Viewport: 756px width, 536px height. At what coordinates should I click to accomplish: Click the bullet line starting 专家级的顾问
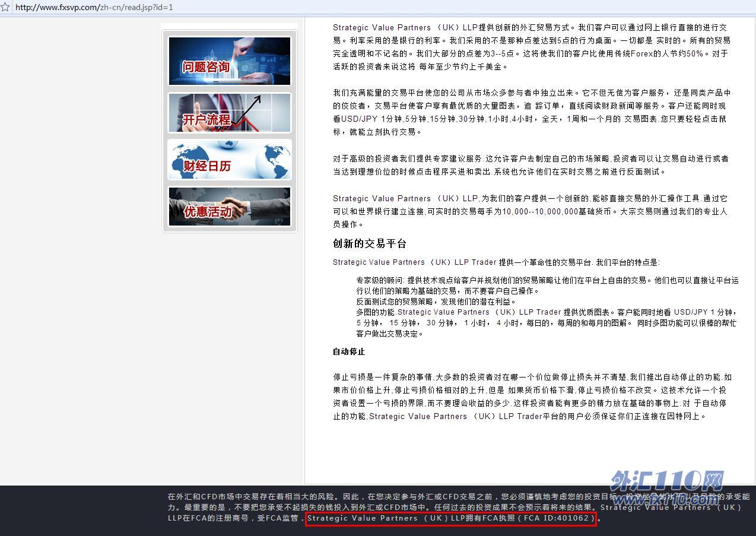[547, 286]
